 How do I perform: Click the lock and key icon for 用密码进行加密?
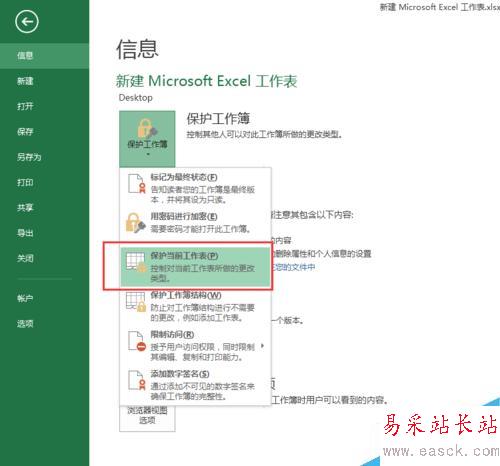[x=136, y=223]
